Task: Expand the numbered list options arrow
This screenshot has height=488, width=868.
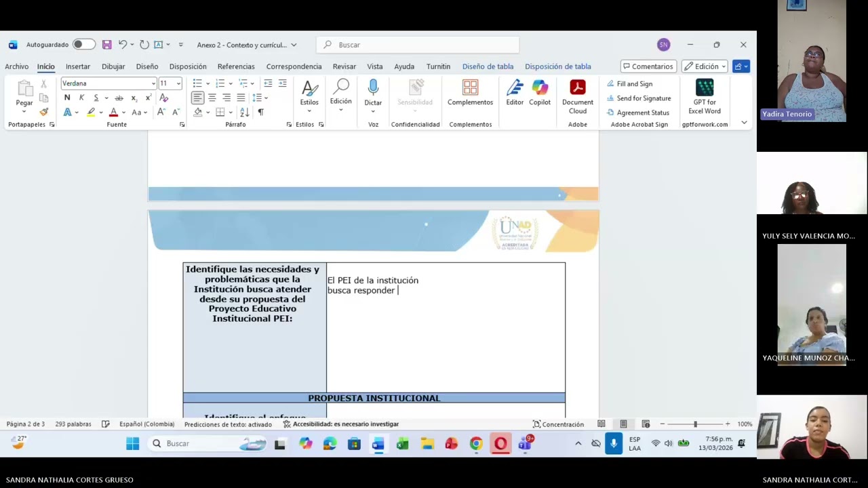Action: tap(231, 83)
